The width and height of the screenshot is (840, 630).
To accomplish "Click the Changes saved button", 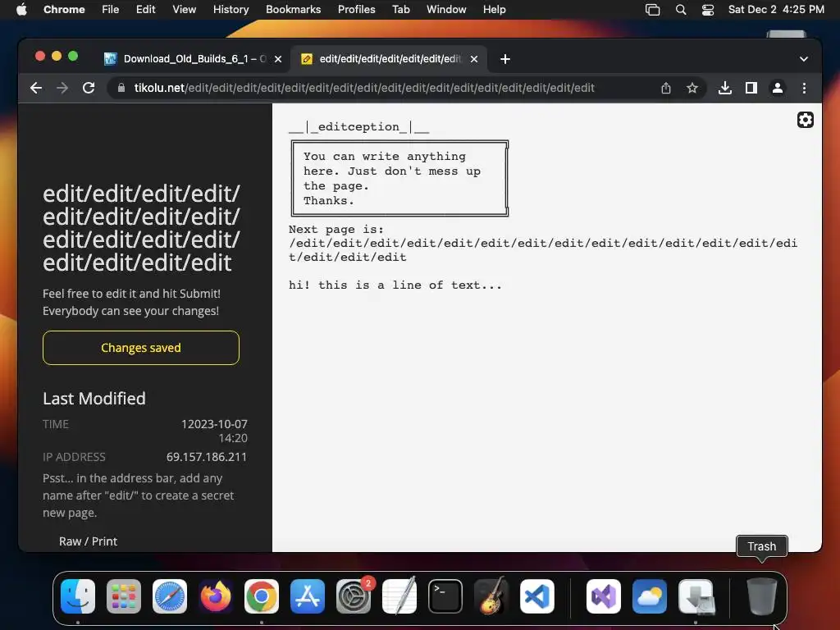I will pyautogui.click(x=141, y=348).
